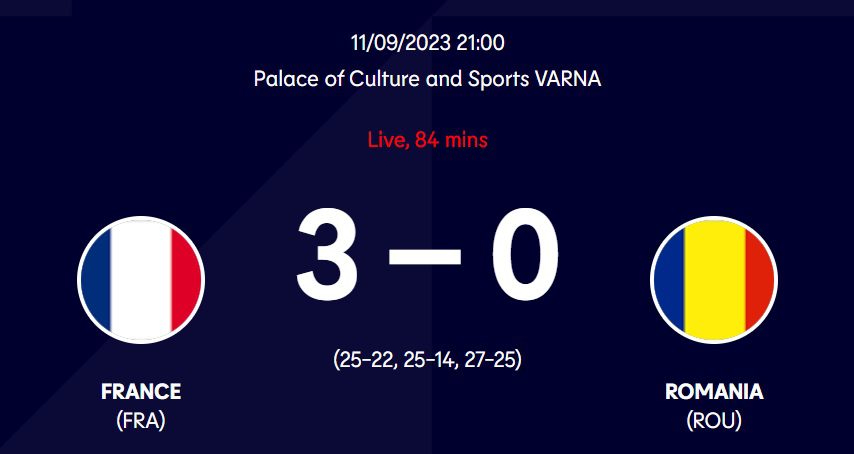Image resolution: width=854 pixels, height=454 pixels.
Task: Select the first set score 25-22
Action: (366, 359)
